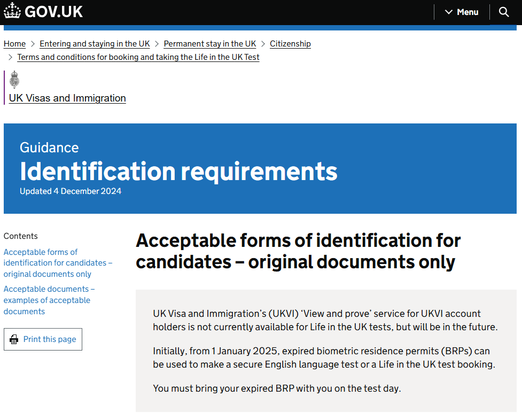The height and width of the screenshot is (420, 522).
Task: Jump to Acceptable forms of identification section
Action: [x=58, y=263]
